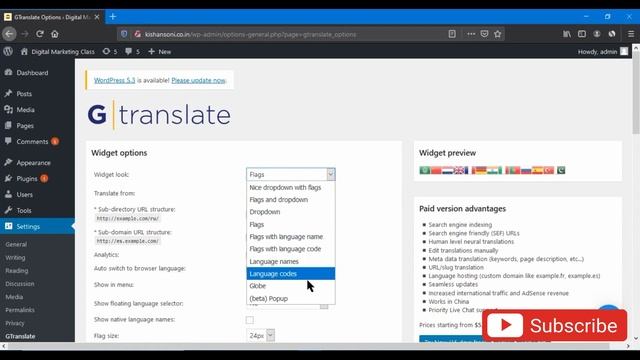The height and width of the screenshot is (360, 640).
Task: Open Howdy, admin profile menu
Action: pyautogui.click(x=602, y=51)
